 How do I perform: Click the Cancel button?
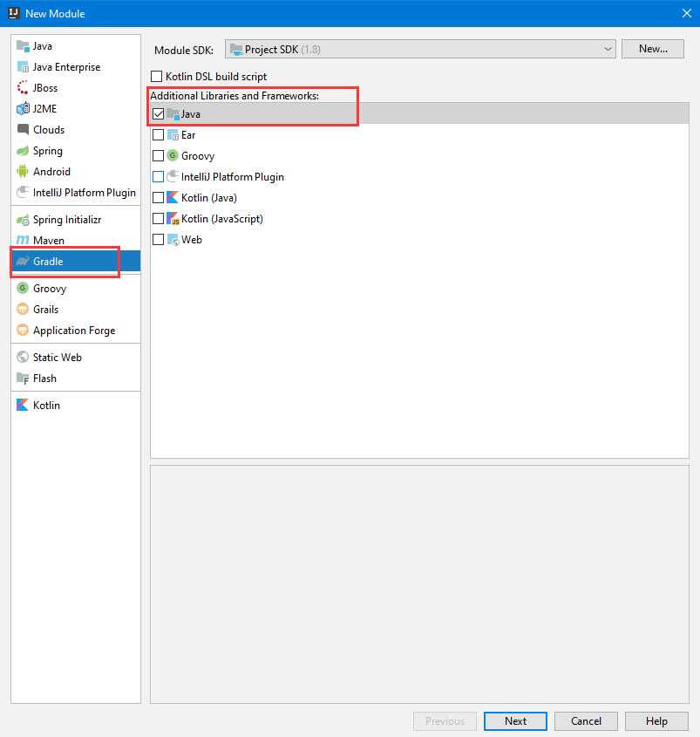click(586, 721)
